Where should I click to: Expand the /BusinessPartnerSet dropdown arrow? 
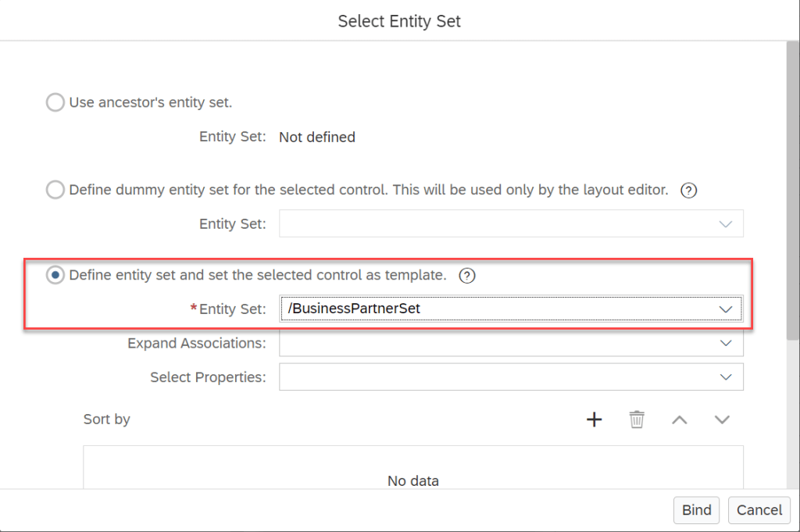click(726, 309)
